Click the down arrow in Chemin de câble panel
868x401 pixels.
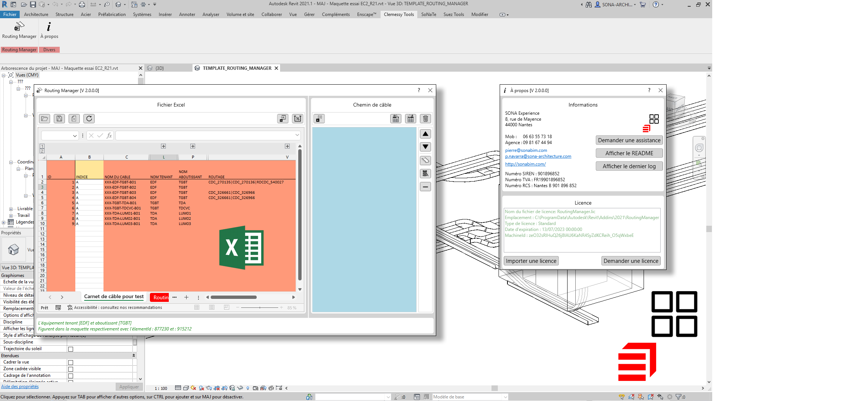[x=425, y=147]
